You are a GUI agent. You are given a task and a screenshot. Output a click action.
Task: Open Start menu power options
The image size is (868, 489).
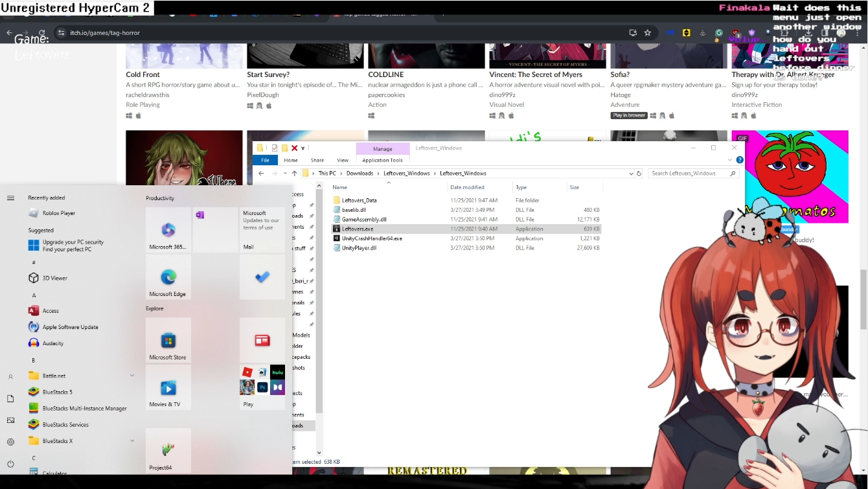point(10,464)
